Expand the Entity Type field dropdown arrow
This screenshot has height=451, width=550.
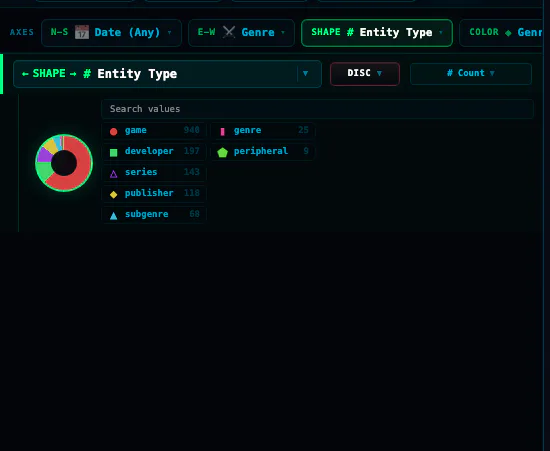click(306, 74)
